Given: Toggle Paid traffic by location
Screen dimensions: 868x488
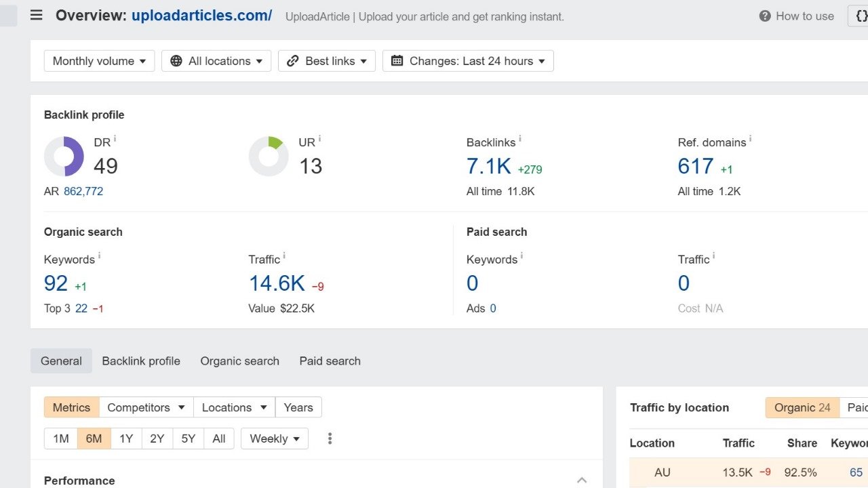Looking at the screenshot, I should (854, 407).
